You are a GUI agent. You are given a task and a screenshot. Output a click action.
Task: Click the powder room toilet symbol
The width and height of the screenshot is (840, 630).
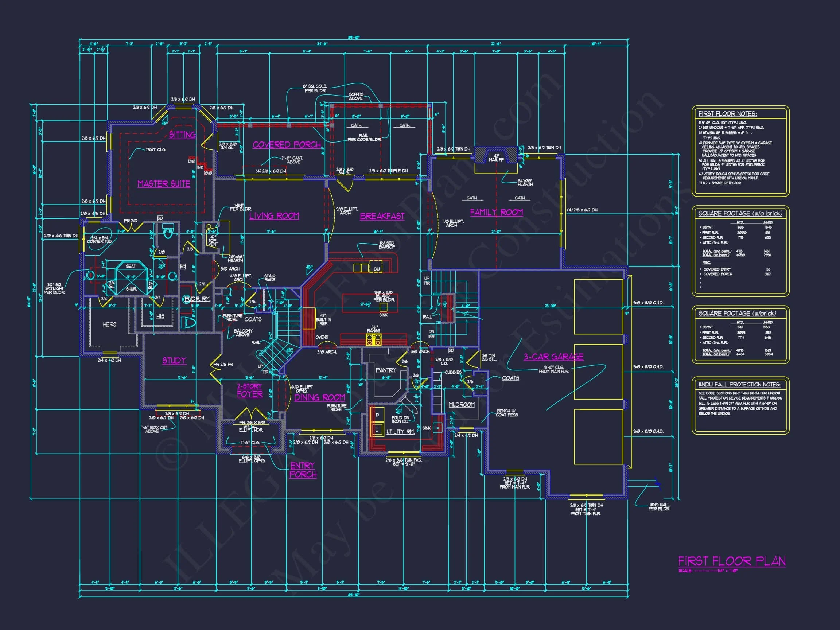tap(188, 323)
